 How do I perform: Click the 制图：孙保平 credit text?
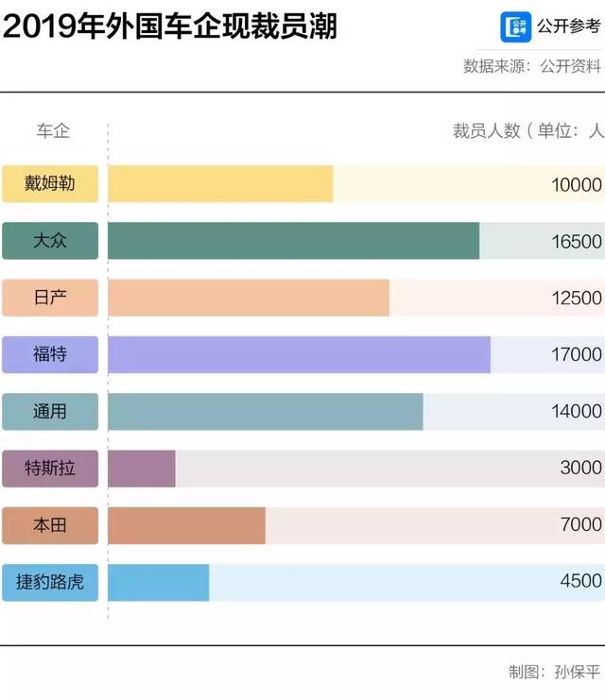coord(555,672)
